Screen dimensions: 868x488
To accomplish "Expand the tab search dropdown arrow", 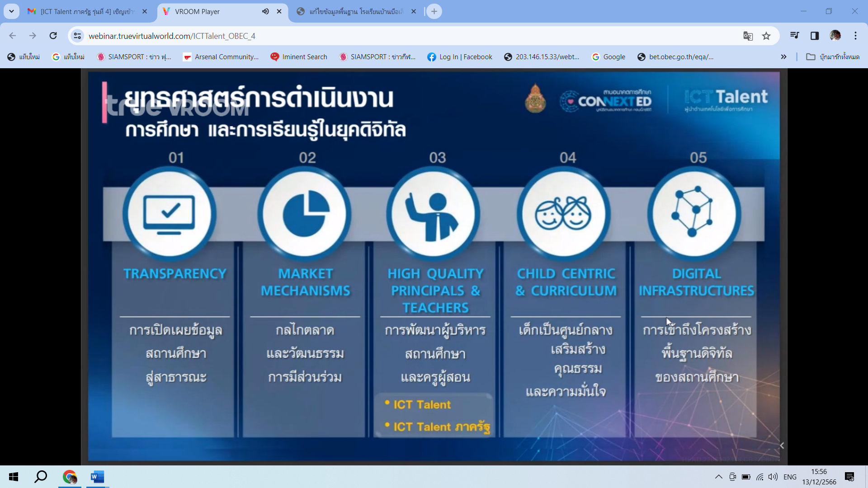I will pos(11,11).
